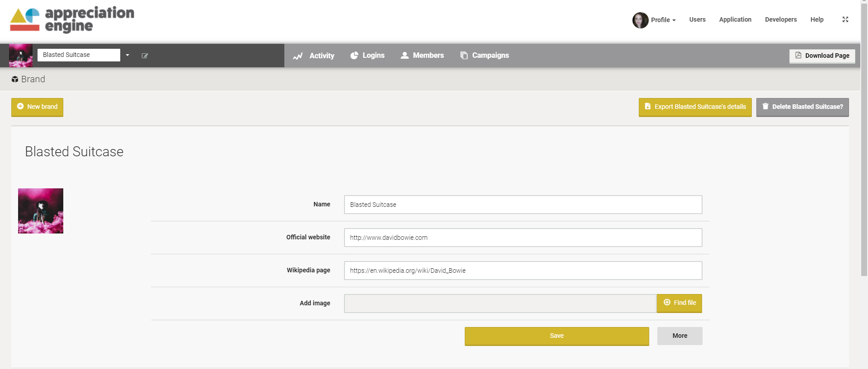
Task: Click the large brand image thumbnail
Action: tap(41, 211)
